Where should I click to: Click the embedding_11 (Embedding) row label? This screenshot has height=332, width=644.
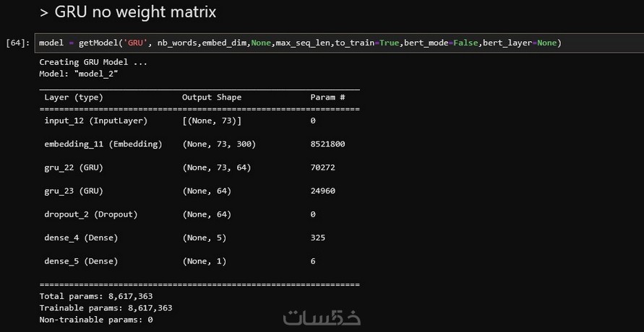(103, 144)
